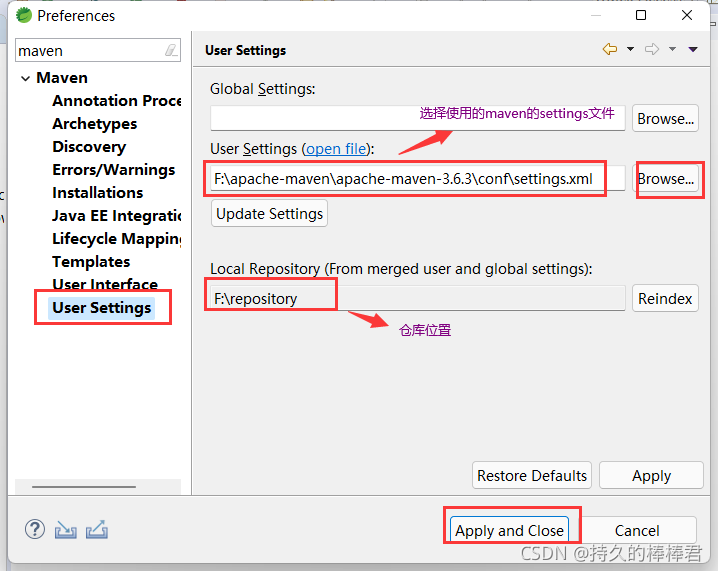
Task: Maximize the Preferences window
Action: coord(641,15)
